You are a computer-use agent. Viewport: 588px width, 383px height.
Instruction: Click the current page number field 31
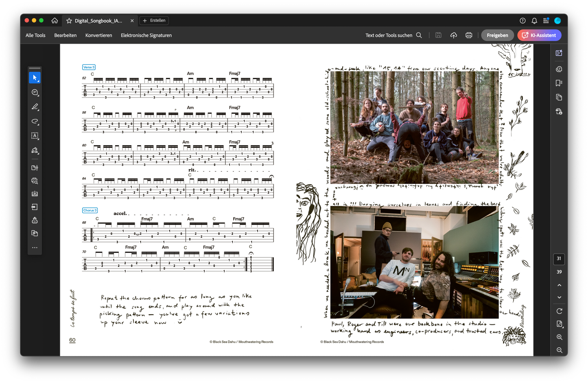[559, 259]
